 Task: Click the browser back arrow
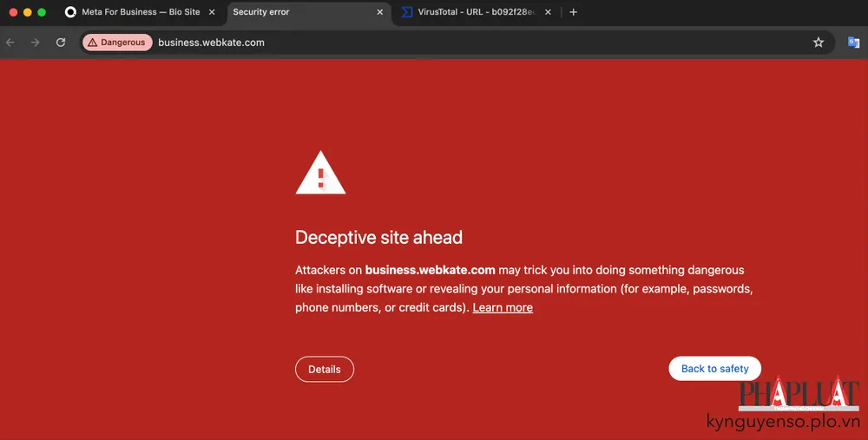[x=10, y=43]
